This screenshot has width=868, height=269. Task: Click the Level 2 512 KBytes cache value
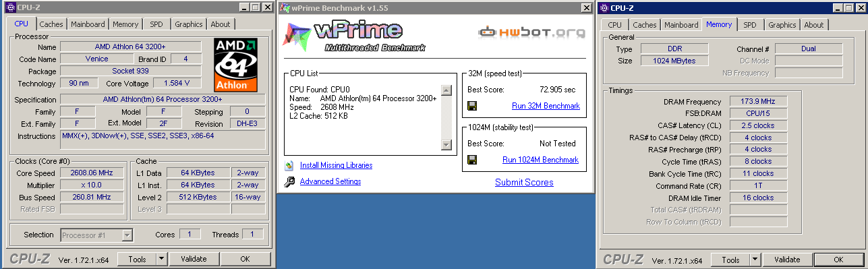coord(198,197)
